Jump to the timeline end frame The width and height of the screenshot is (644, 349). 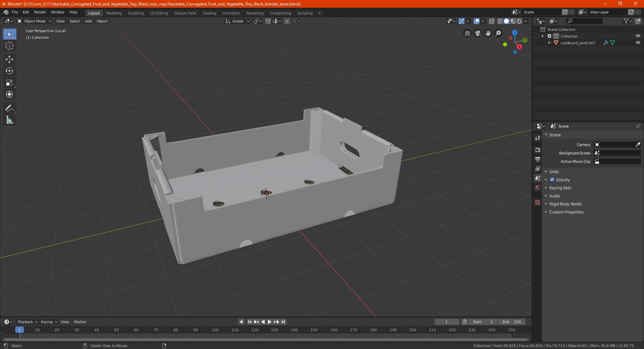[283, 322]
